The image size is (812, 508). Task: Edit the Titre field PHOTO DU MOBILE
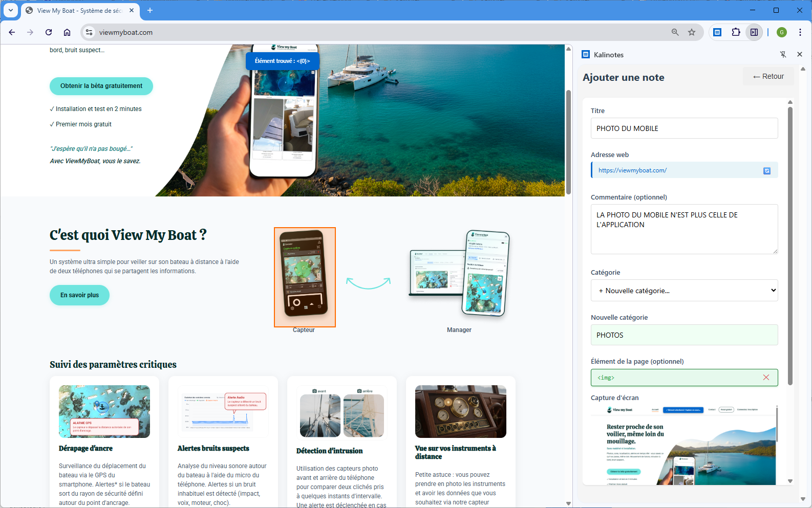(684, 128)
